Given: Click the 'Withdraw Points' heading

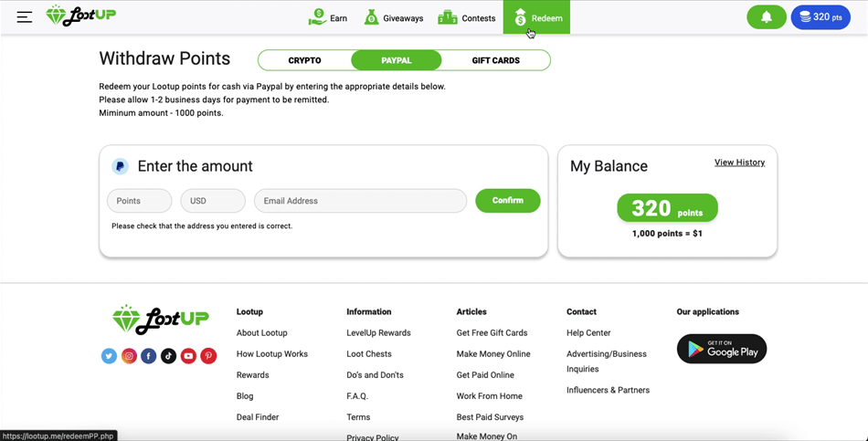Looking at the screenshot, I should coord(164,58).
